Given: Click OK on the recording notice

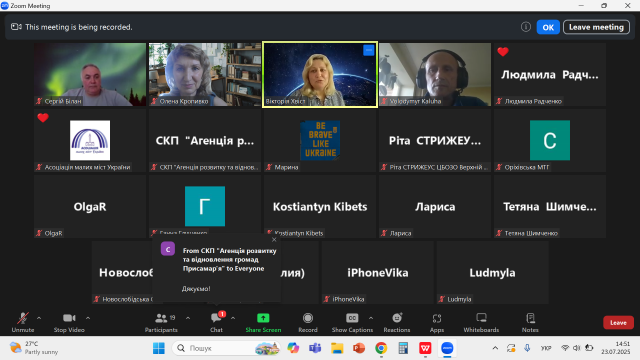Looking at the screenshot, I should (548, 27).
